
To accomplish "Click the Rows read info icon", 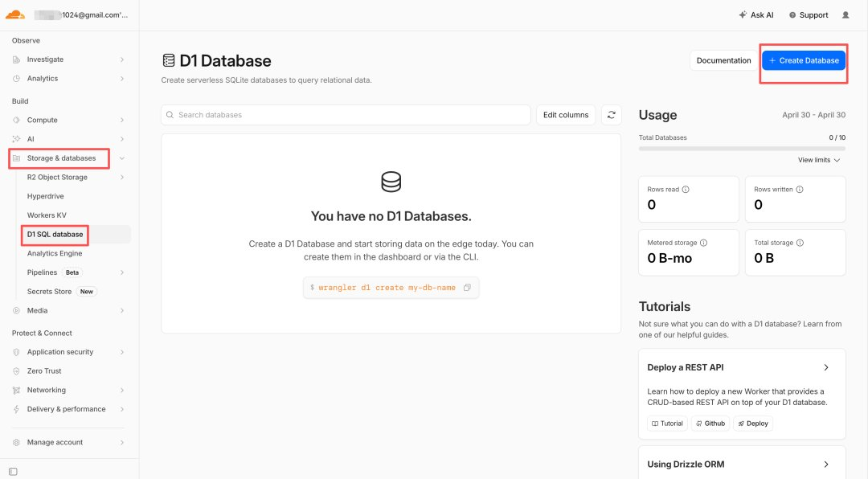I will 686,190.
